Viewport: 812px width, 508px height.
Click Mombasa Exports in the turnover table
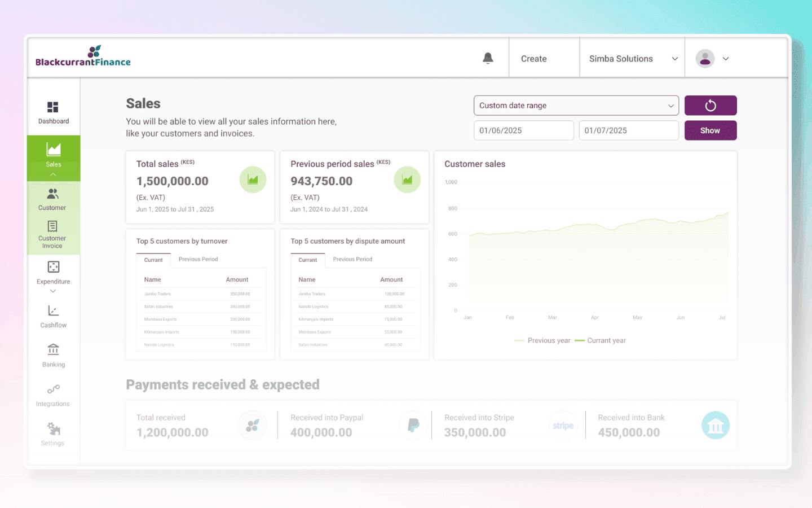coord(160,319)
